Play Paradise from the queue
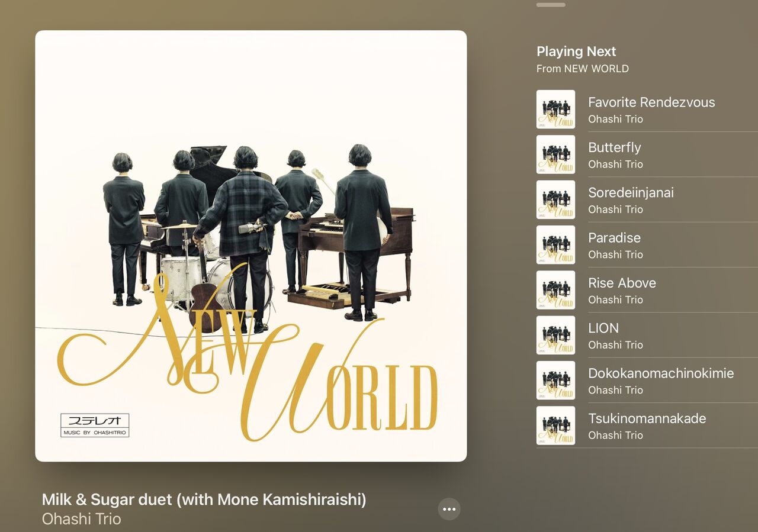The width and height of the screenshot is (758, 532). pyautogui.click(x=647, y=245)
